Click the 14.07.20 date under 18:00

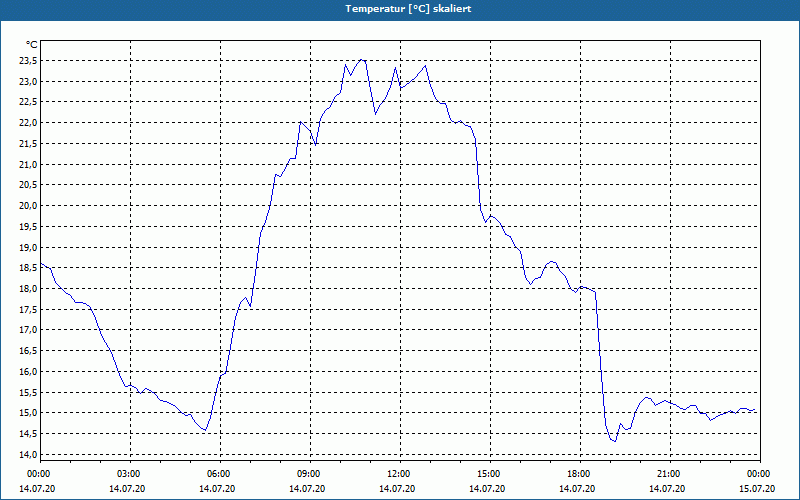tap(577, 489)
